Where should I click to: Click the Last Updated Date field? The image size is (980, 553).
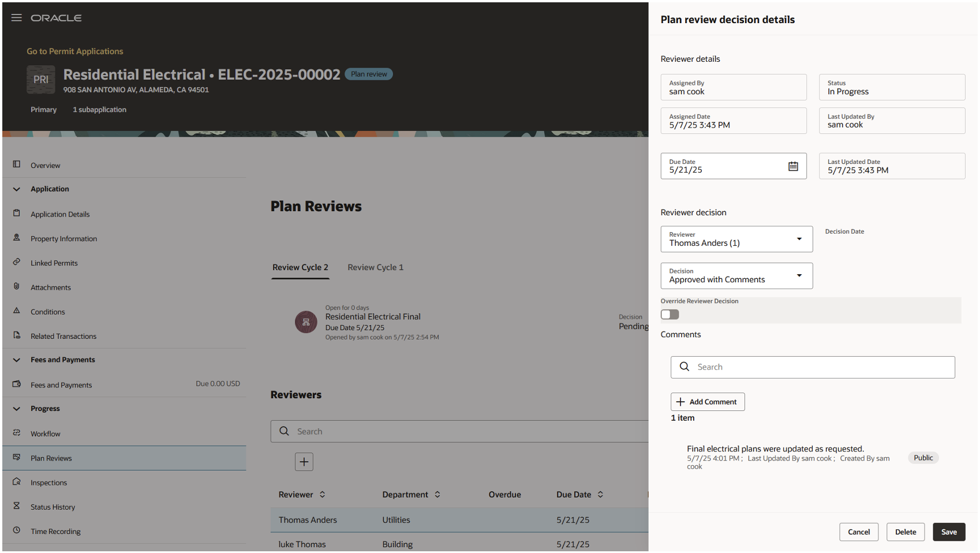pyautogui.click(x=892, y=166)
